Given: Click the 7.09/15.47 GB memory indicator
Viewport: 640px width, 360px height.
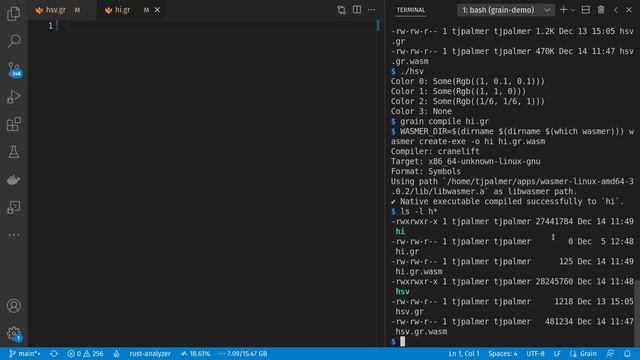Looking at the screenshot, I should 243,353.
